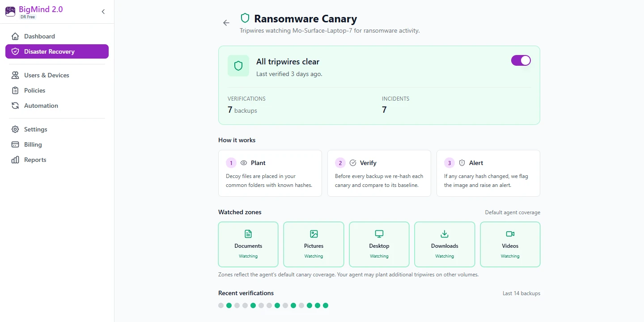Click the 'DR Free' plan badge
The height and width of the screenshot is (322, 644).
(x=28, y=17)
